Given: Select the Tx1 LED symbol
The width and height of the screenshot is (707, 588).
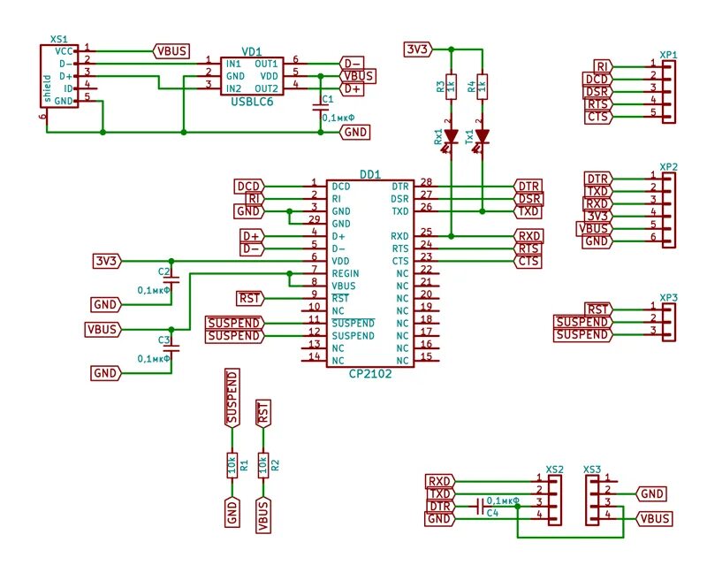Looking at the screenshot, I should coord(482,137).
